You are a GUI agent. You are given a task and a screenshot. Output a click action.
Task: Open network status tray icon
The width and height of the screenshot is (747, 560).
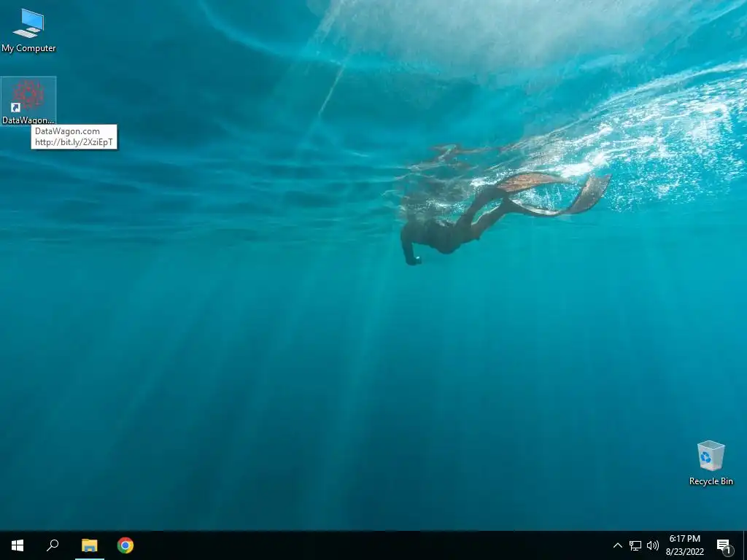[635, 545]
